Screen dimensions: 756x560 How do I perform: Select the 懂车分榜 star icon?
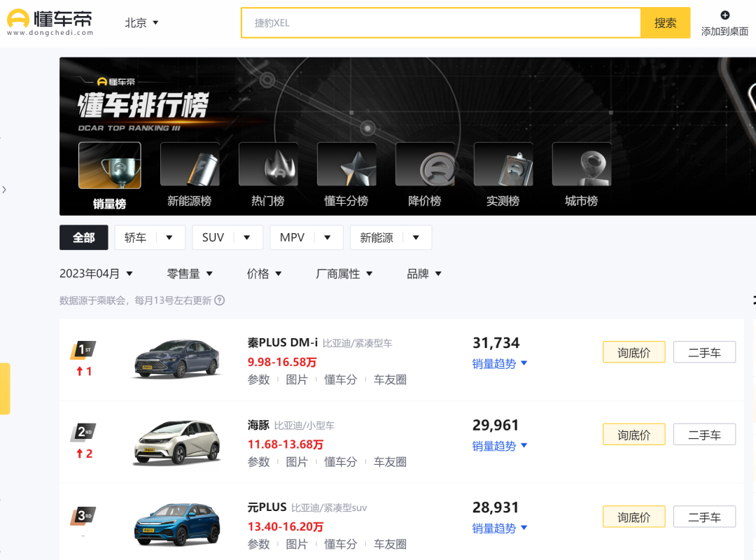346,166
